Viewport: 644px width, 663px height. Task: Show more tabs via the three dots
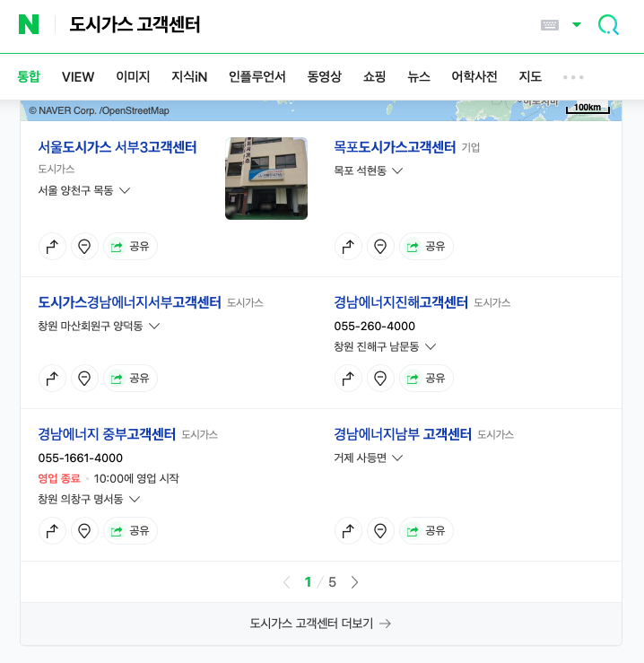click(x=573, y=77)
